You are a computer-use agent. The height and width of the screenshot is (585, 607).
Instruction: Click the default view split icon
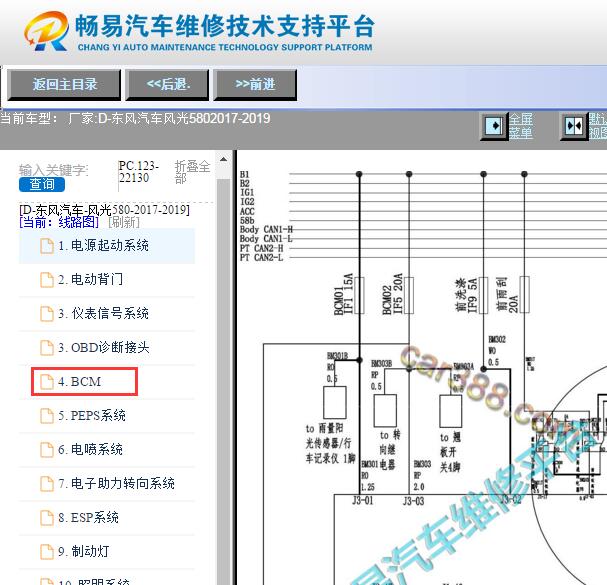574,126
